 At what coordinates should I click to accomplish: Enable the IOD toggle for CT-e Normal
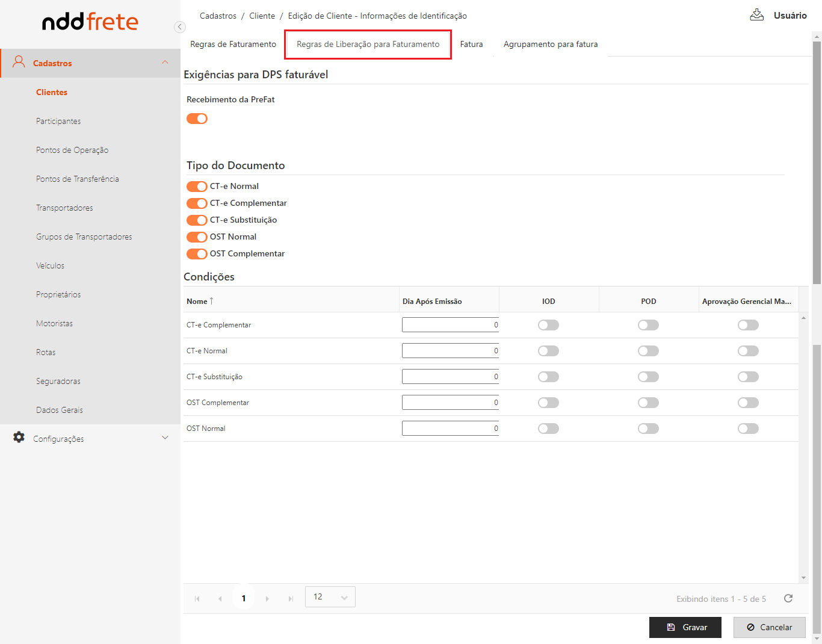coord(548,351)
